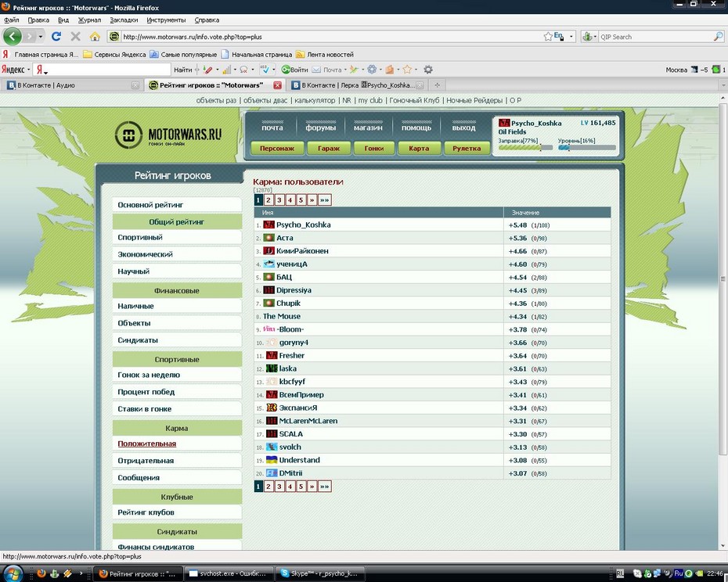Screen dimensions: 728x582
Task: Reload the page with the refresh icon
Action: (56, 36)
